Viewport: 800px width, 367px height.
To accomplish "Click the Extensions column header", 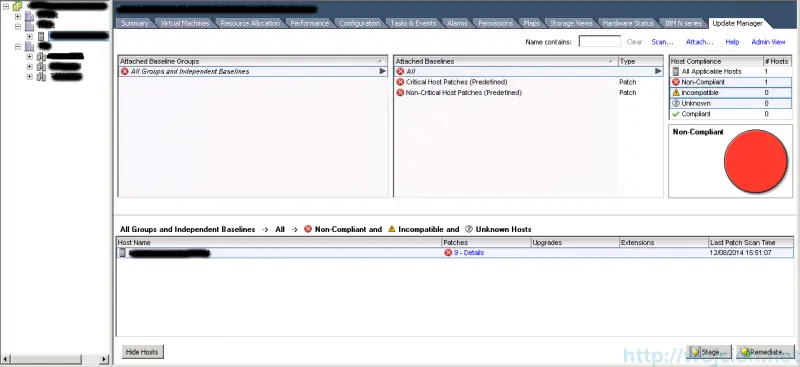I will [664, 242].
